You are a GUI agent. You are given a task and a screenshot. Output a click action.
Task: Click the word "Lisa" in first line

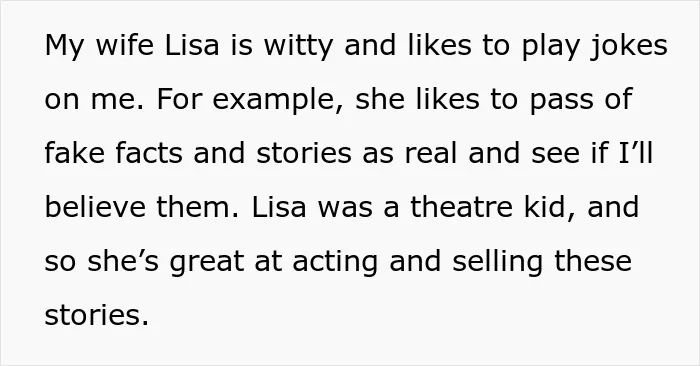pyautogui.click(x=192, y=45)
